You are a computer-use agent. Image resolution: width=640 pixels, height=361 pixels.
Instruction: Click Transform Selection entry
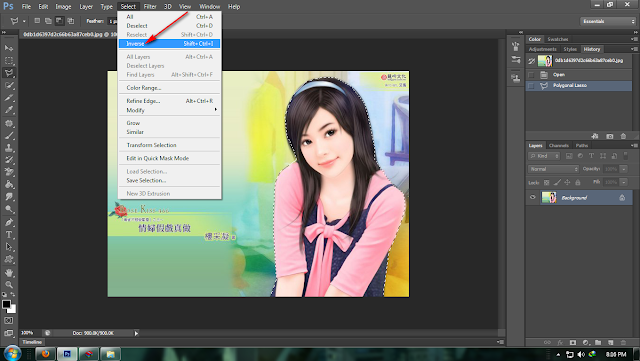(169, 145)
